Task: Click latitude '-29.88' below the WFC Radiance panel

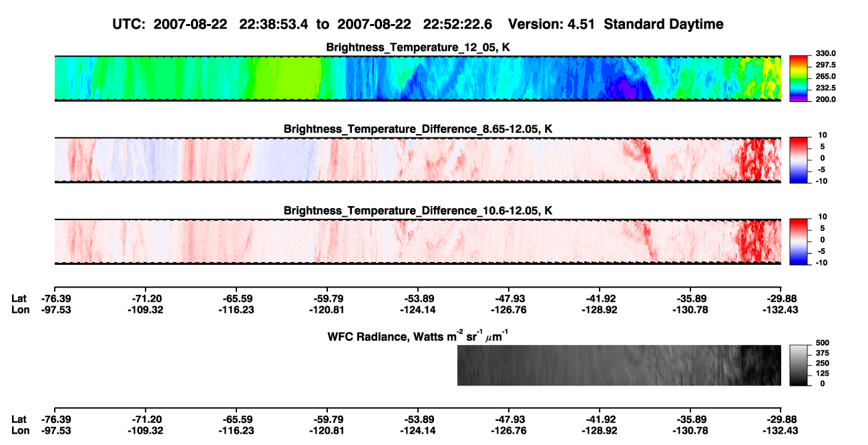Action: [x=781, y=420]
